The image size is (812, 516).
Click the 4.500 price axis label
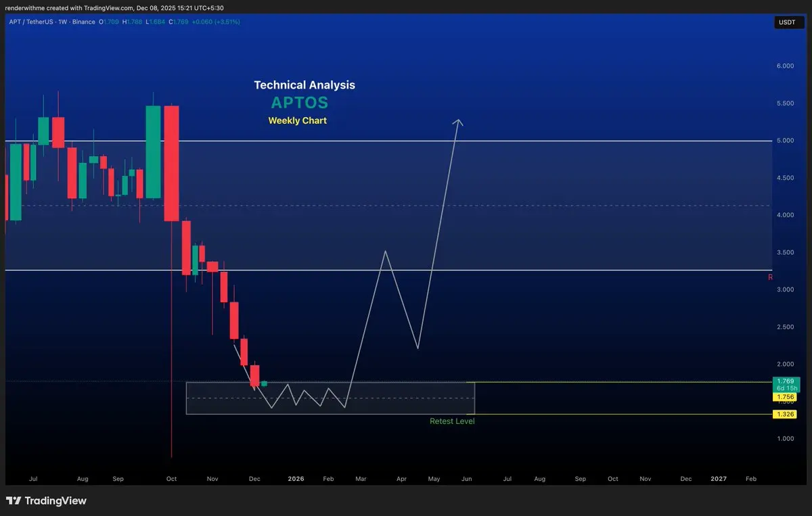pos(784,178)
